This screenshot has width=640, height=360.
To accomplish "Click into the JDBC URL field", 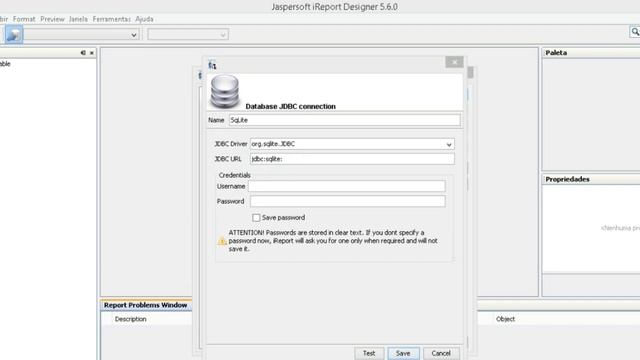I will click(x=352, y=159).
